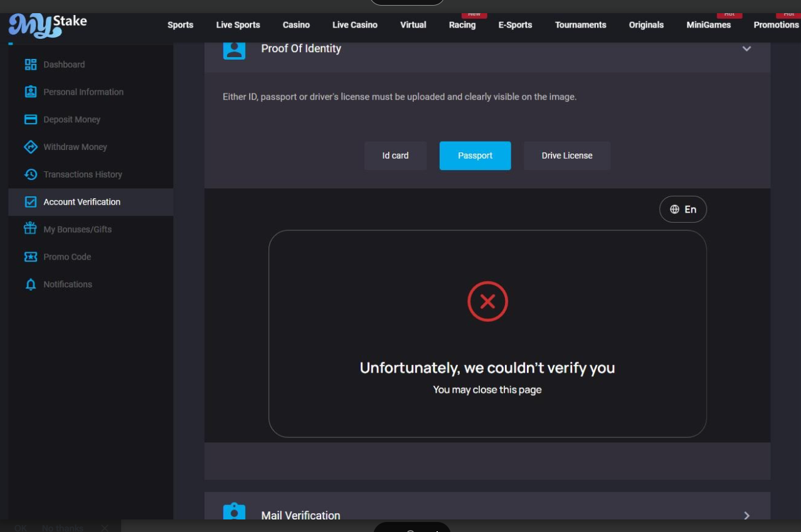The width and height of the screenshot is (801, 532).
Task: Expand the Mail Verification section
Action: pyautogui.click(x=746, y=515)
